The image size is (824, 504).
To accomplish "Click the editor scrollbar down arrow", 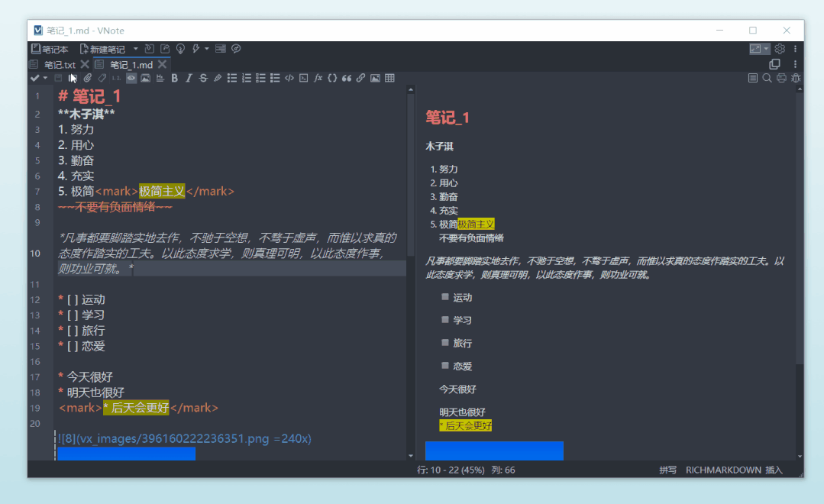I will tap(411, 456).
